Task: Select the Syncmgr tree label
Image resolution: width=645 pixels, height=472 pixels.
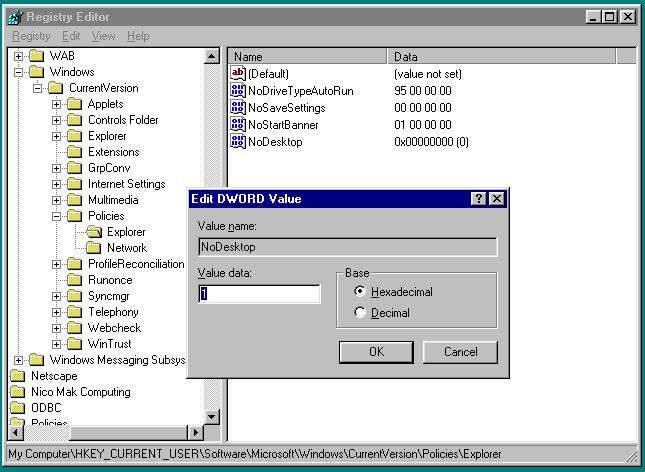Action: pyautogui.click(x=109, y=296)
